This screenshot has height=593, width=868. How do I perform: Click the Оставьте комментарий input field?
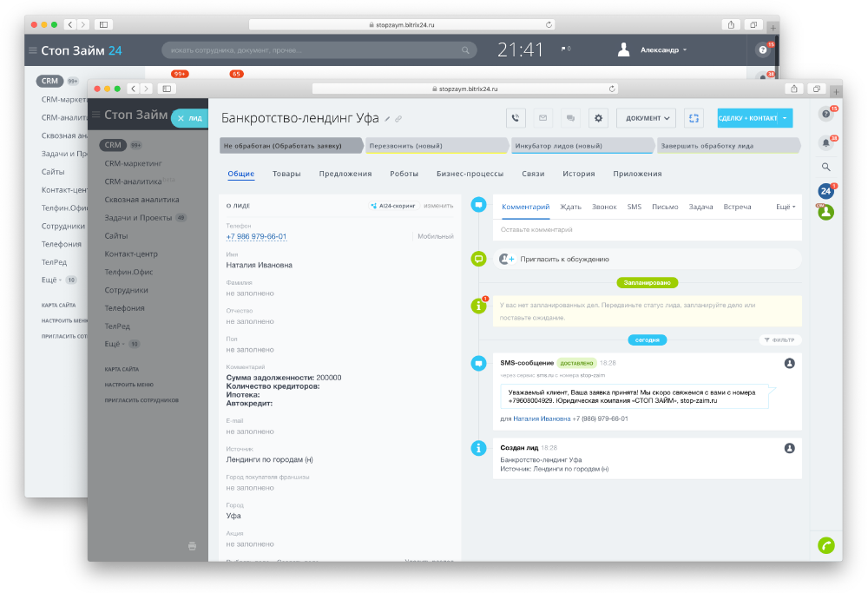click(x=648, y=230)
